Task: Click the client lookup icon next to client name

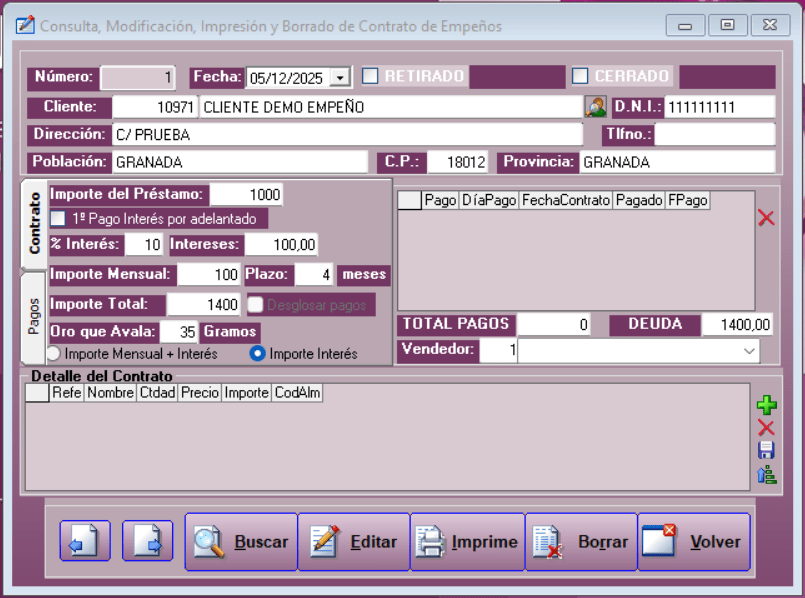Action: click(x=596, y=107)
